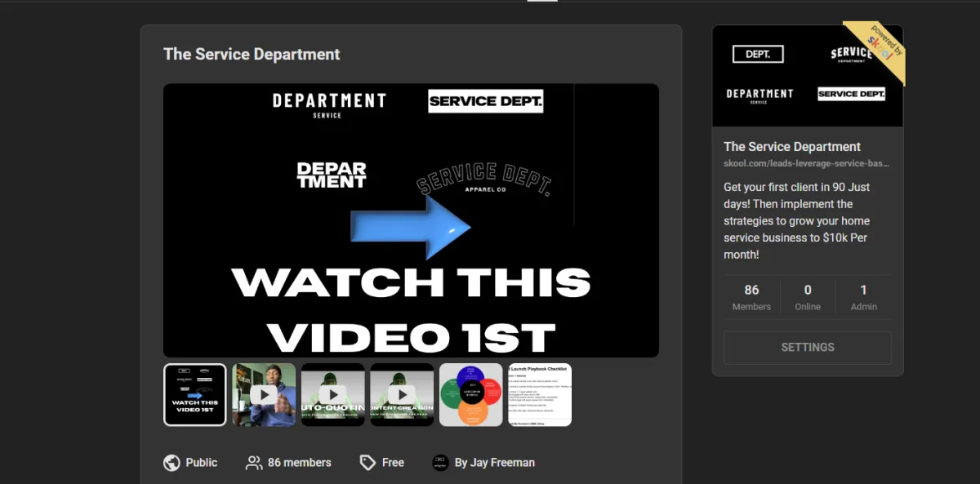Click Jay Freeman's avatar icon
The height and width of the screenshot is (484, 980).
point(440,463)
